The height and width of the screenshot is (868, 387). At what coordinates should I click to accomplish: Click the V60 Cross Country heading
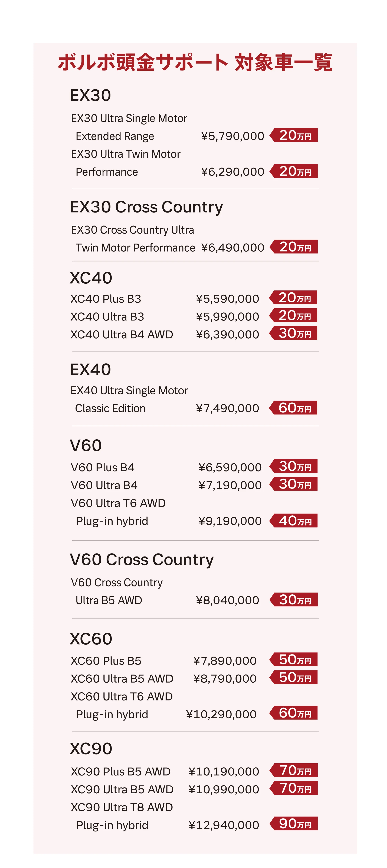142,560
